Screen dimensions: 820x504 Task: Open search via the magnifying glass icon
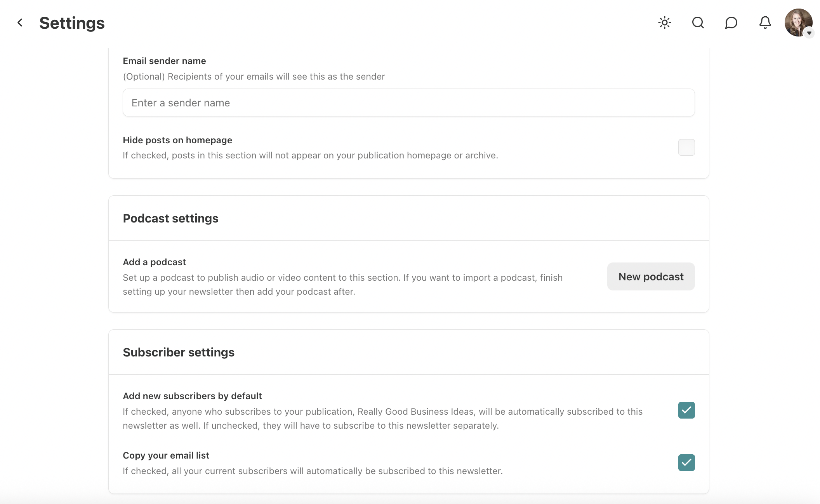click(x=698, y=23)
